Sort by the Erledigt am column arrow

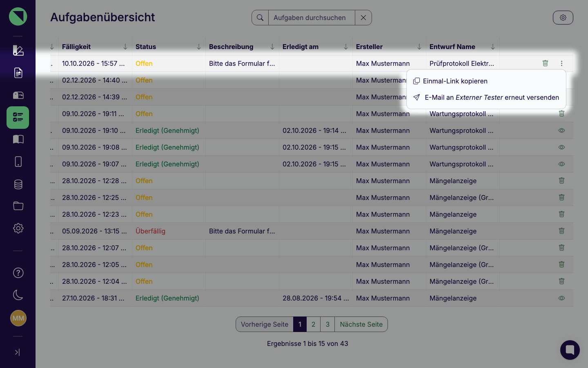[x=346, y=47]
